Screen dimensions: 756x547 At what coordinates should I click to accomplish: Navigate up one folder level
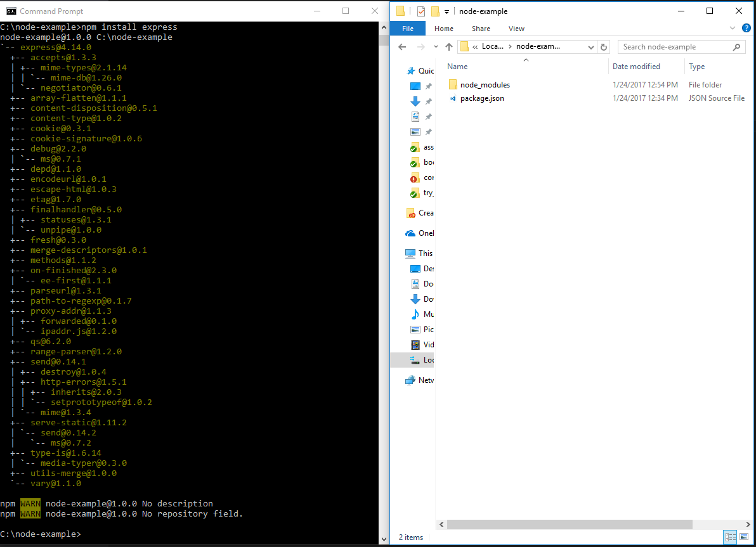[x=449, y=46]
